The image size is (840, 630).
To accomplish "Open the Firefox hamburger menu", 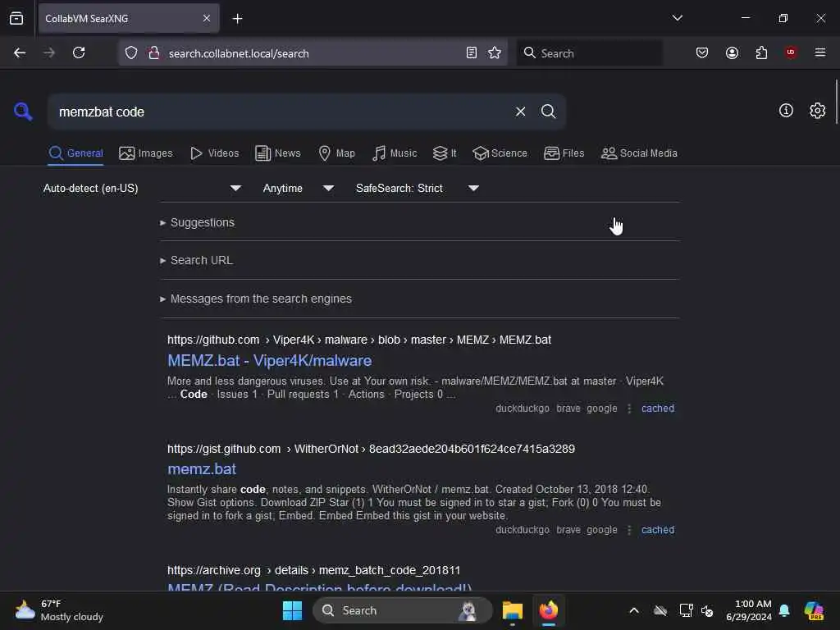I will [820, 52].
